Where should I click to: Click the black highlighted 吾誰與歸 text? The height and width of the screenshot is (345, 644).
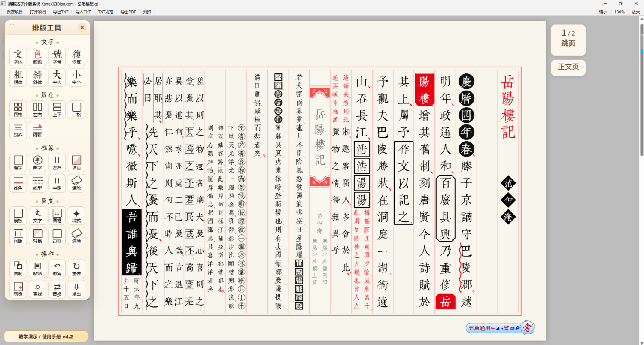(x=132, y=242)
